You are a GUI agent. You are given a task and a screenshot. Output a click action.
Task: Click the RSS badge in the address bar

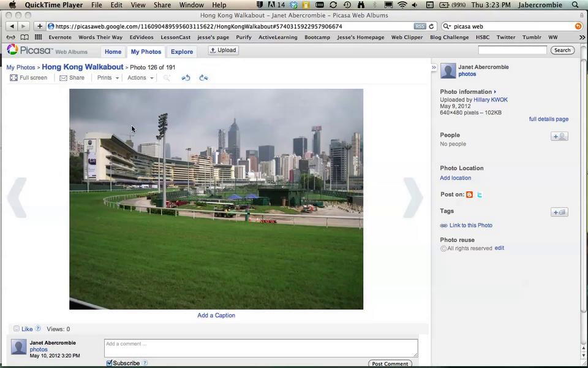[x=420, y=26]
